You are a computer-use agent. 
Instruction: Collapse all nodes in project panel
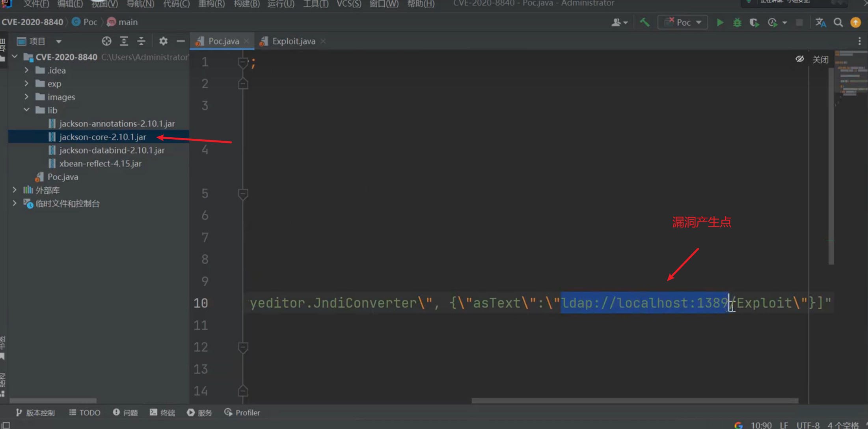point(141,41)
